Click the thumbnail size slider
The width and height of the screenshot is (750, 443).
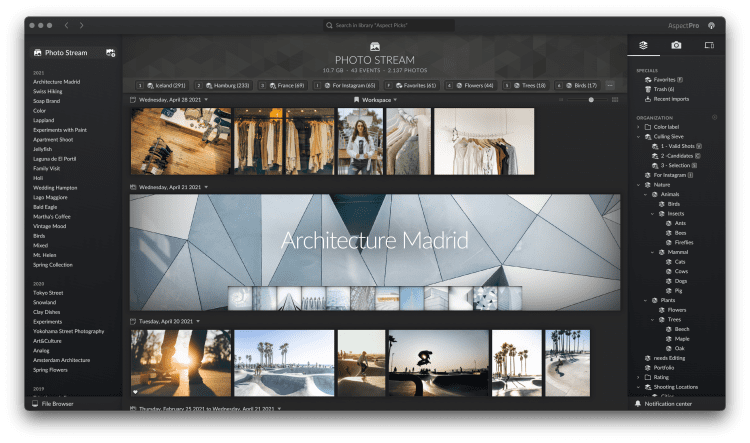590,100
